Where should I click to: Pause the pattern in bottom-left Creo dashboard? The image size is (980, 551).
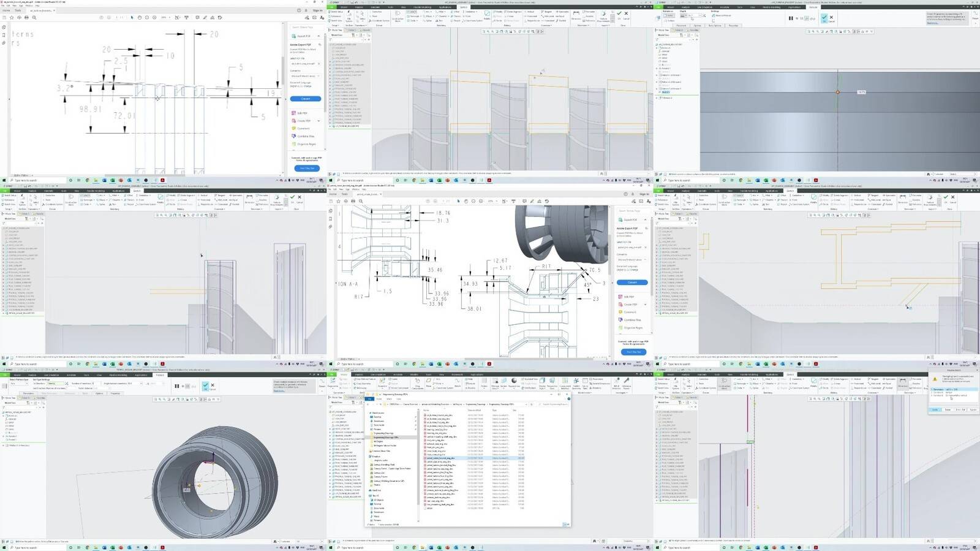[177, 386]
